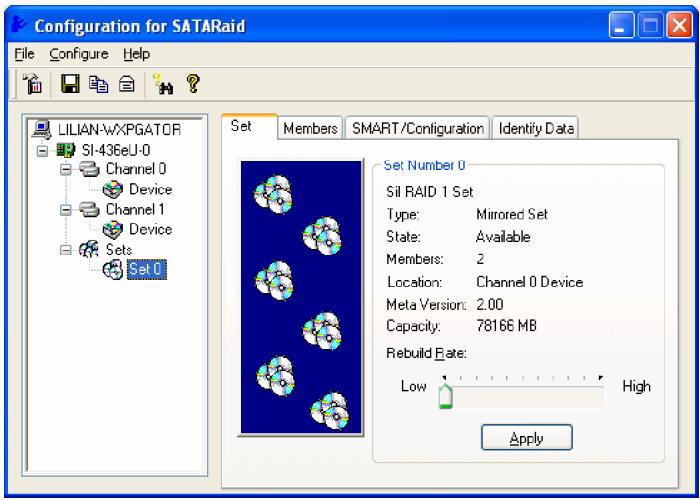Click the Rebuild Rate slider track near High
Image resolution: width=700 pixels, height=500 pixels.
pos(596,396)
